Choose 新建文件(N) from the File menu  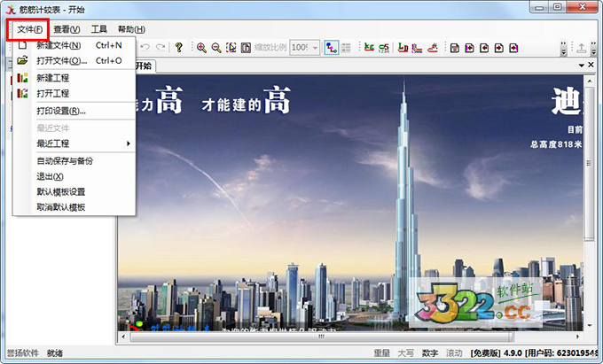(74, 45)
